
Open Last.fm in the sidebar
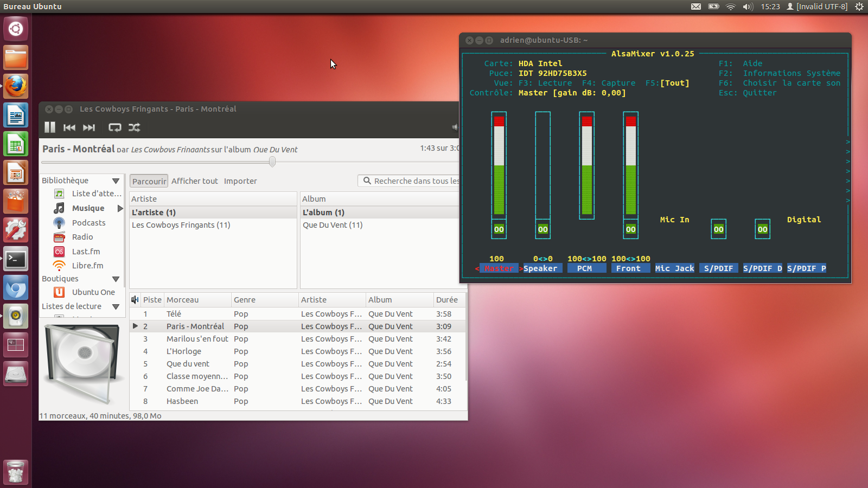click(86, 252)
